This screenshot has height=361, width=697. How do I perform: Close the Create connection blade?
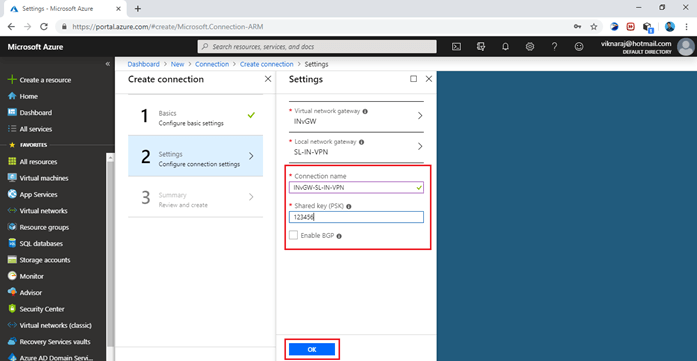tap(268, 79)
